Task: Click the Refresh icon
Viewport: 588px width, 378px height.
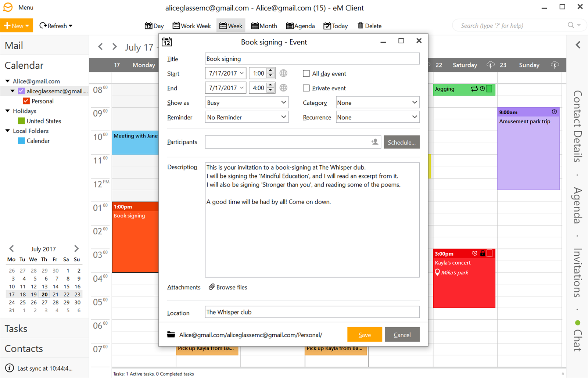Action: pos(43,25)
